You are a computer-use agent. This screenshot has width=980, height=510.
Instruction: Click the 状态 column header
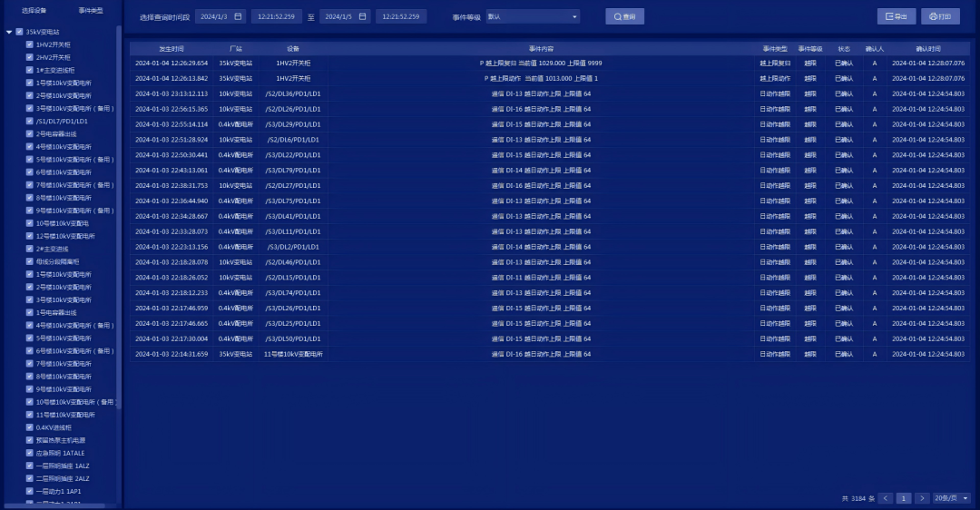pyautogui.click(x=845, y=49)
